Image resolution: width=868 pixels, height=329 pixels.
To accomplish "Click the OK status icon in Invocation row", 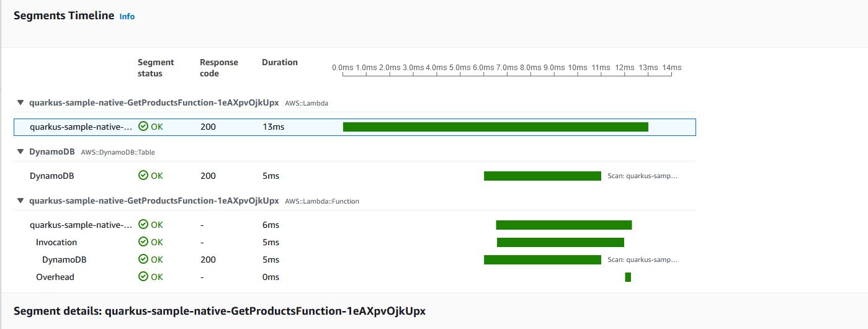I will point(143,242).
